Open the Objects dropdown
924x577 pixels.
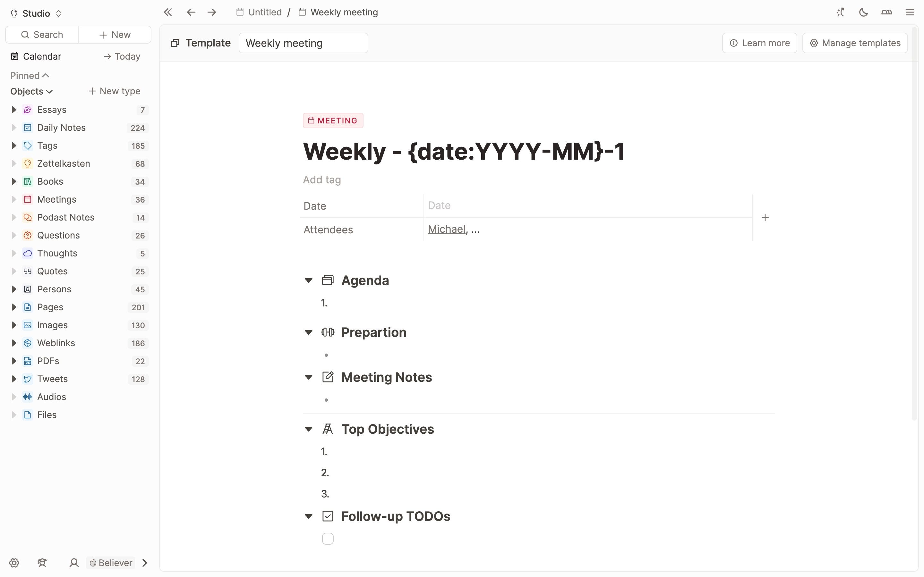click(x=31, y=91)
